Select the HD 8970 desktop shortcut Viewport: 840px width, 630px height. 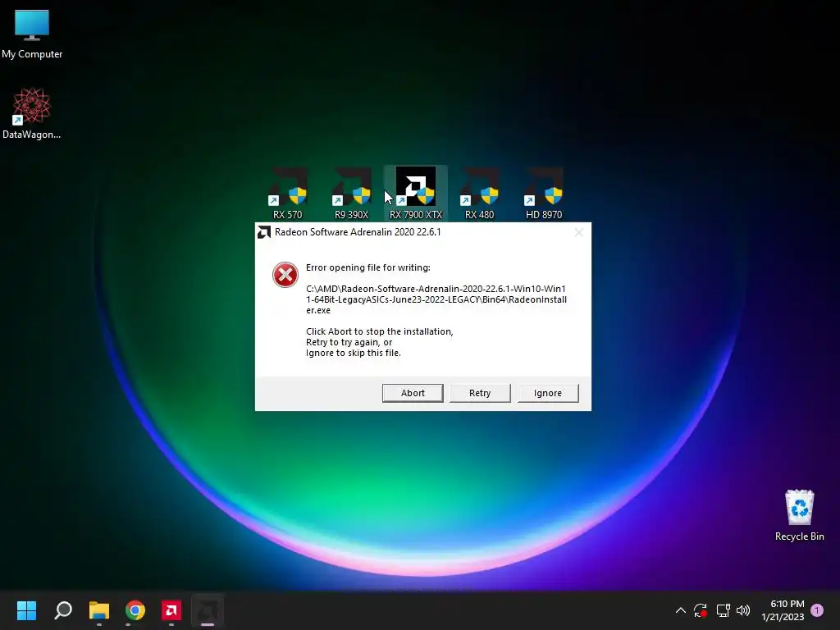click(x=544, y=194)
